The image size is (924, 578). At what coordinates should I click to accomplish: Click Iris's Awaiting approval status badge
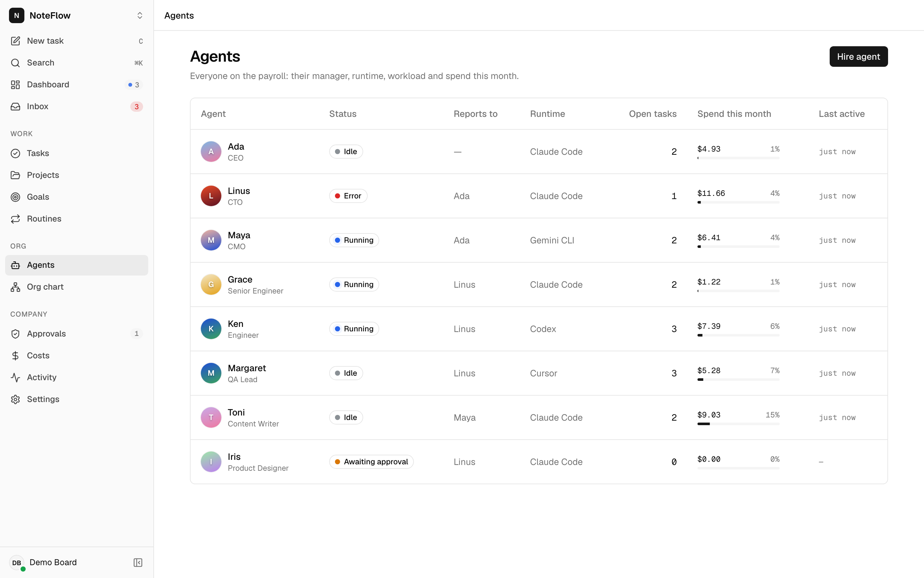pyautogui.click(x=371, y=462)
